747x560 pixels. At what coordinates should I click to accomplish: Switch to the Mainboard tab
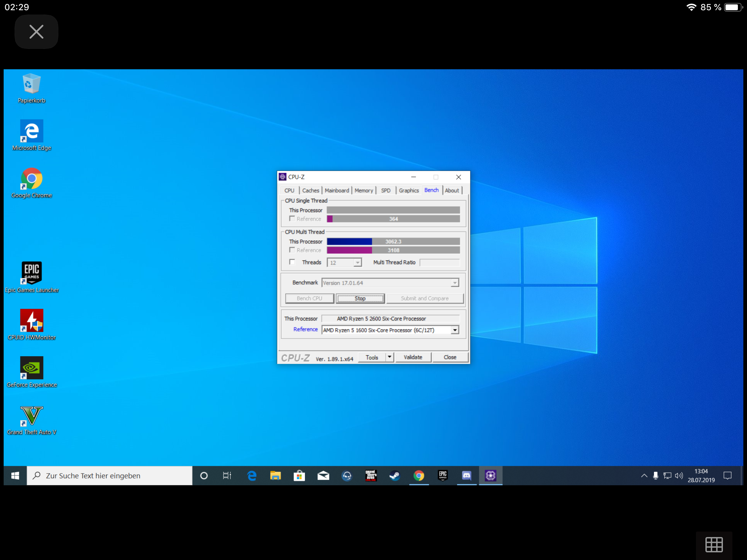click(x=337, y=190)
